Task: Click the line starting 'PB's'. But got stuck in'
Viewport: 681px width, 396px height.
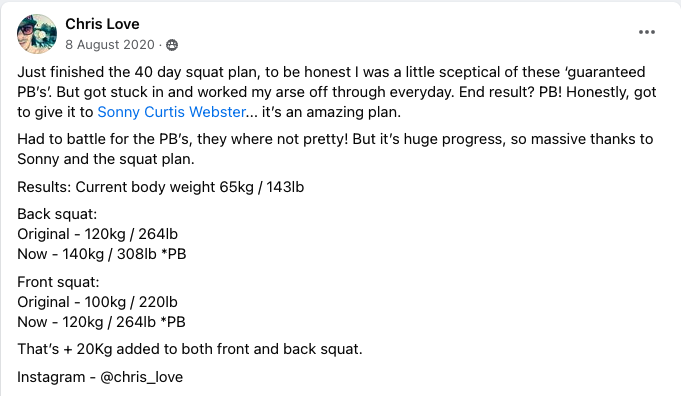Action: 337,92
